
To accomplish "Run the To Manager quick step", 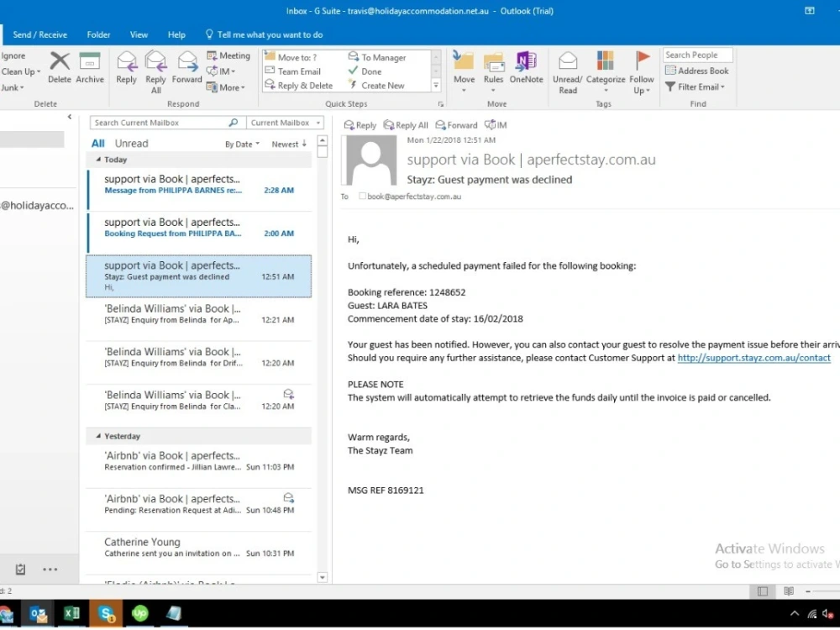I will click(x=377, y=57).
